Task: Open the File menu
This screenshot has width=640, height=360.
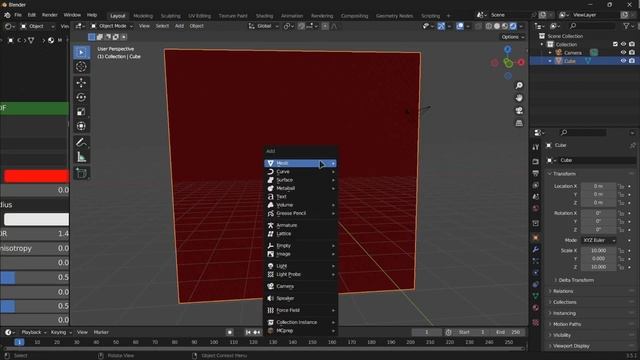Action: (18, 15)
